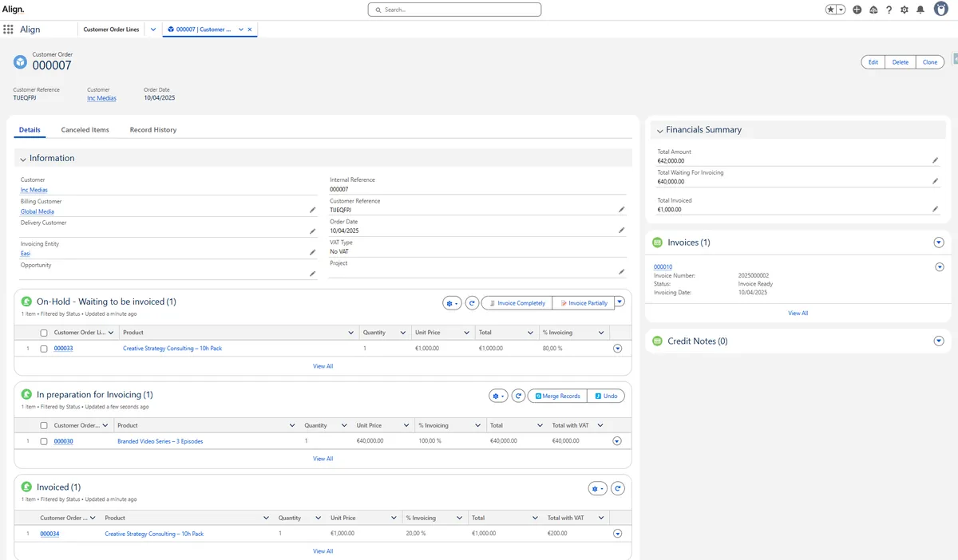The image size is (958, 560).
Task: Edit the Billing Customer field with pencil icon
Action: (x=313, y=210)
